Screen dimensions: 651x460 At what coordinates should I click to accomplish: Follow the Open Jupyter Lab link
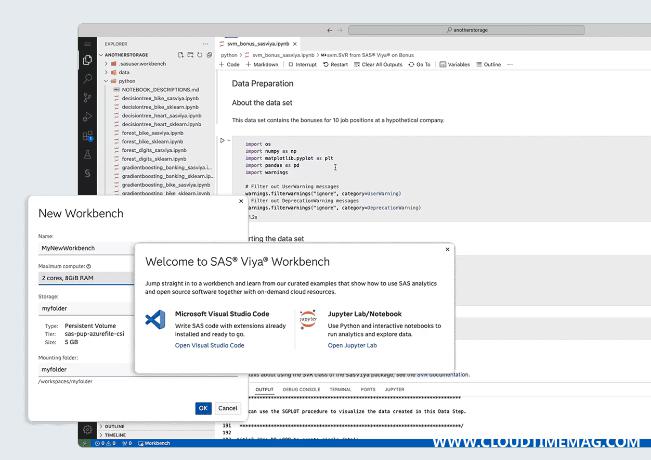coord(352,345)
